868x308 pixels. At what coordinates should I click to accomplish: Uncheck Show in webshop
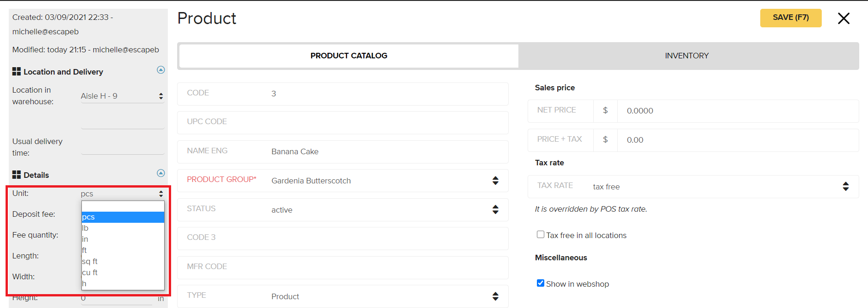tap(540, 283)
